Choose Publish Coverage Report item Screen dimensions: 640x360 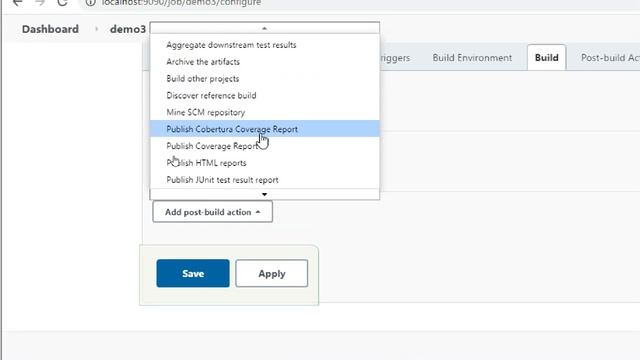click(x=264, y=146)
